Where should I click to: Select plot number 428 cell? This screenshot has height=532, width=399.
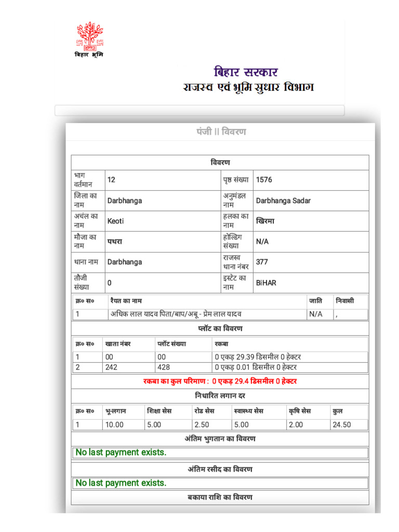coord(164,367)
